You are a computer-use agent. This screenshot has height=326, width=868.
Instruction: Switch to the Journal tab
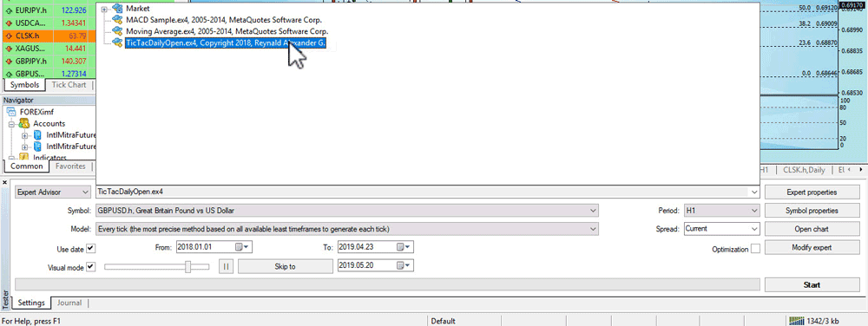(69, 303)
